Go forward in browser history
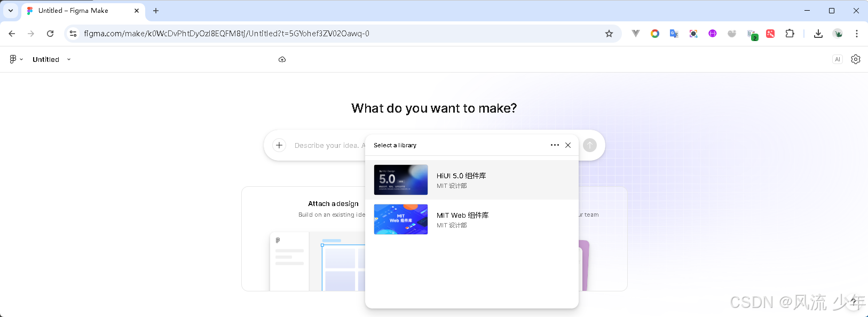This screenshot has height=317, width=868. coord(31,34)
